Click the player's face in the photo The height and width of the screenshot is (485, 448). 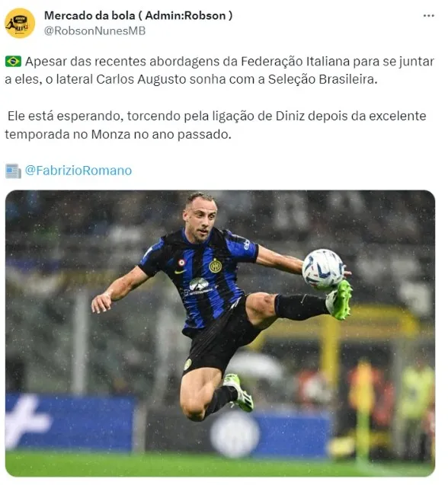(x=200, y=218)
